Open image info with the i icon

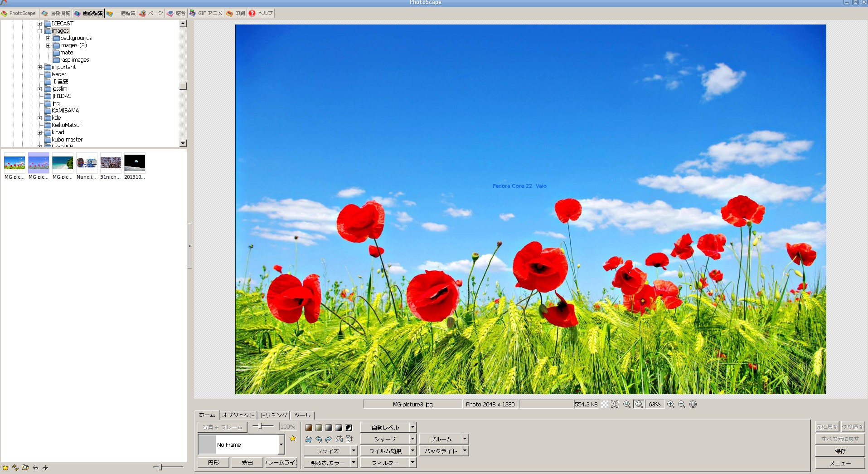pyautogui.click(x=693, y=404)
